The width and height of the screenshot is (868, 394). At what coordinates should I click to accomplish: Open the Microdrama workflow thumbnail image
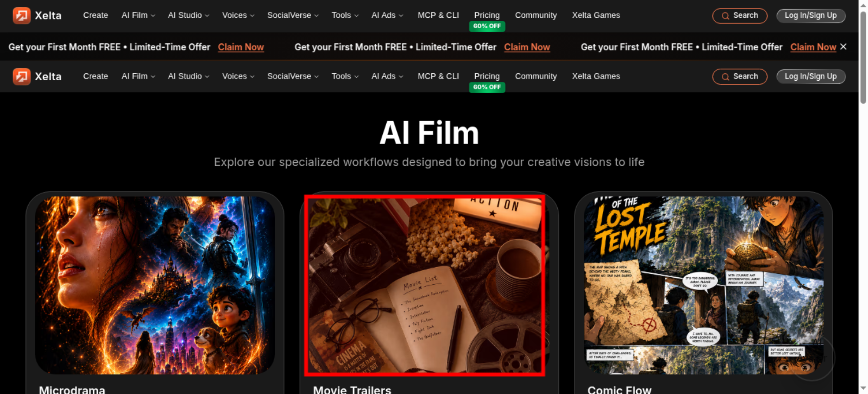[155, 285]
